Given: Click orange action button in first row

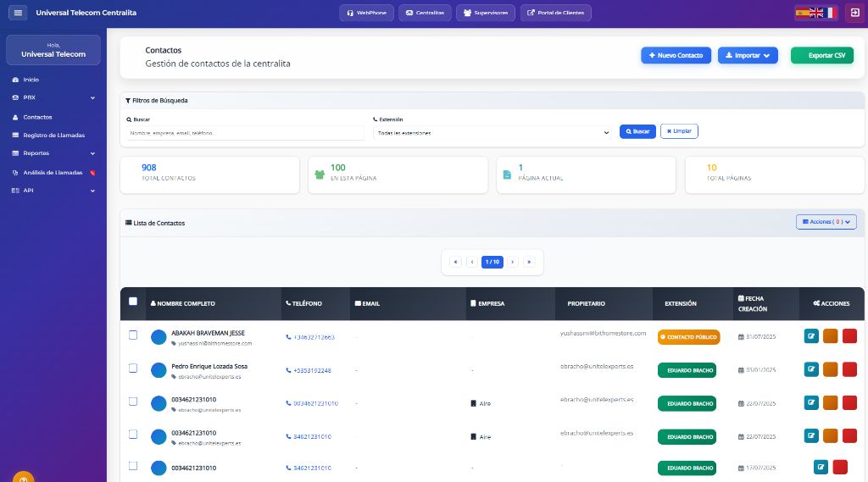Looking at the screenshot, I should click(x=831, y=336).
